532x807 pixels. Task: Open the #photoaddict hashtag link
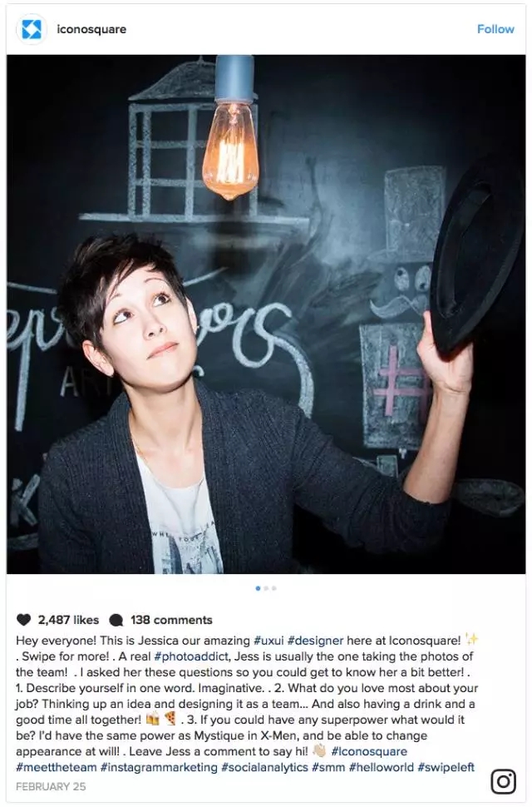pos(191,656)
